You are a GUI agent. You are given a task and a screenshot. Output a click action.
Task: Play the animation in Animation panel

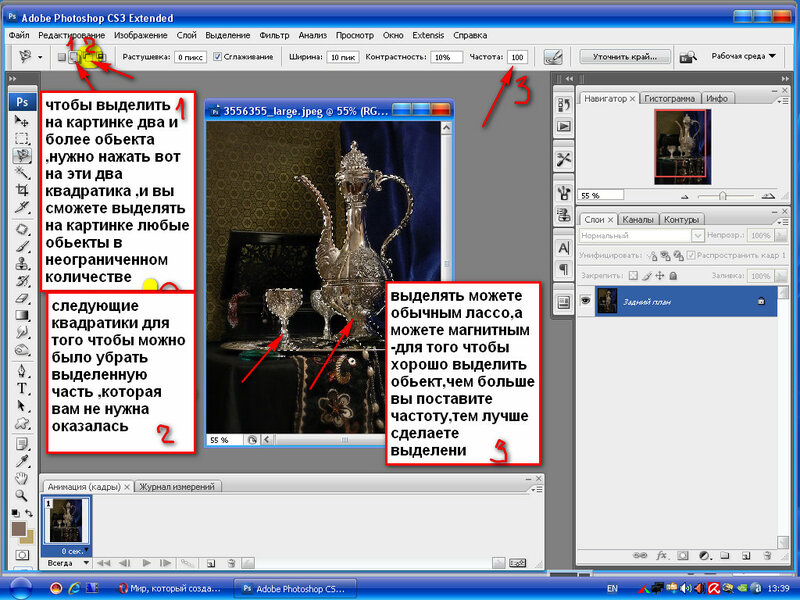(x=146, y=563)
